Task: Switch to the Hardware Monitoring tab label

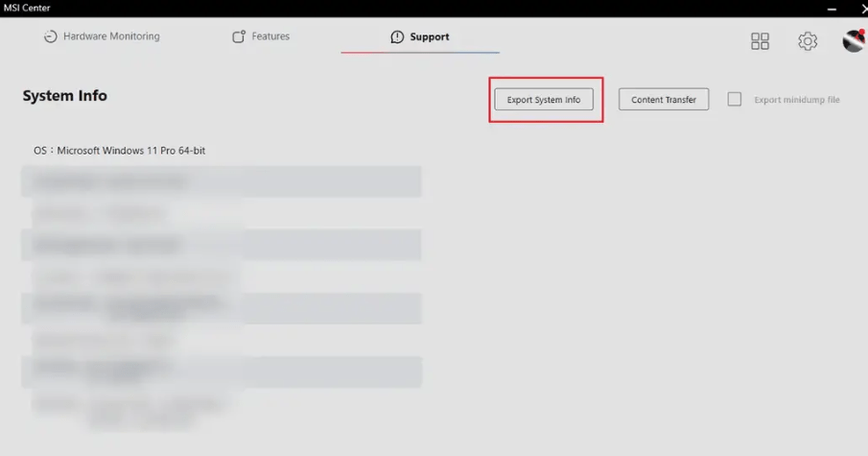Action: coord(111,36)
